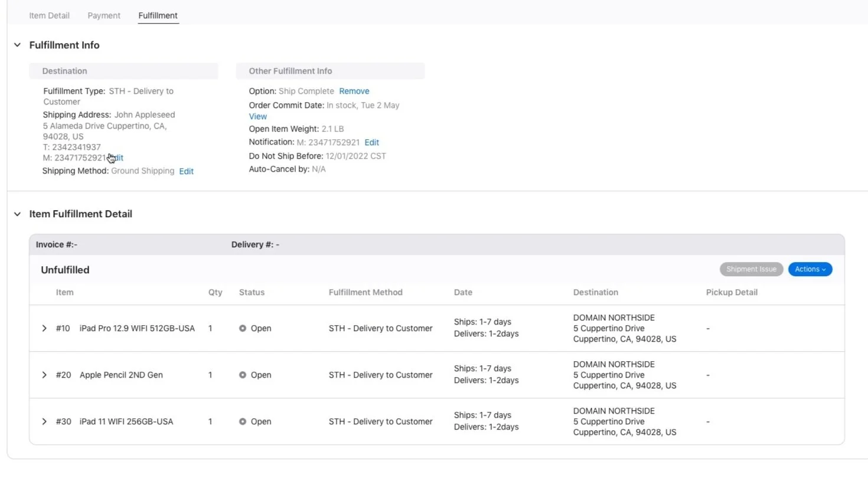Expand the #30 iPad 11 WIFI row
868x488 pixels.
tap(44, 421)
